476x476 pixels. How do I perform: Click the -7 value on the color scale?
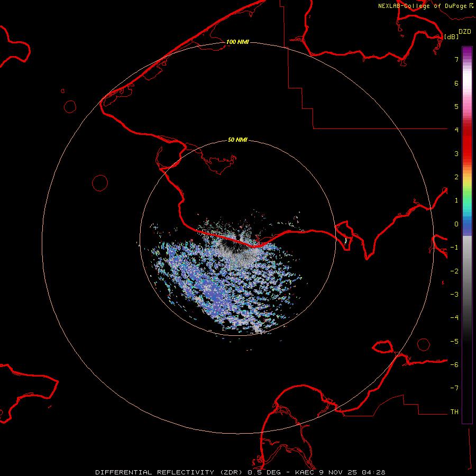point(454,388)
